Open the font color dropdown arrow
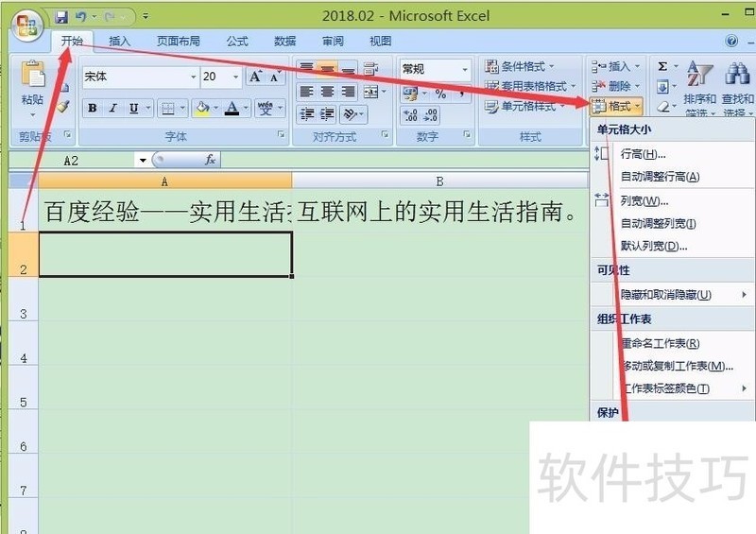Image resolution: width=756 pixels, height=534 pixels. pos(246,108)
